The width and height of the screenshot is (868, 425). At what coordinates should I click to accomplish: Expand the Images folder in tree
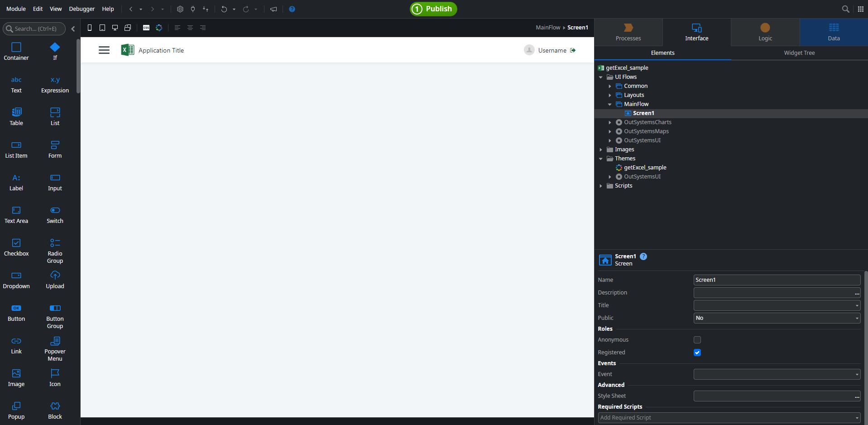point(601,150)
